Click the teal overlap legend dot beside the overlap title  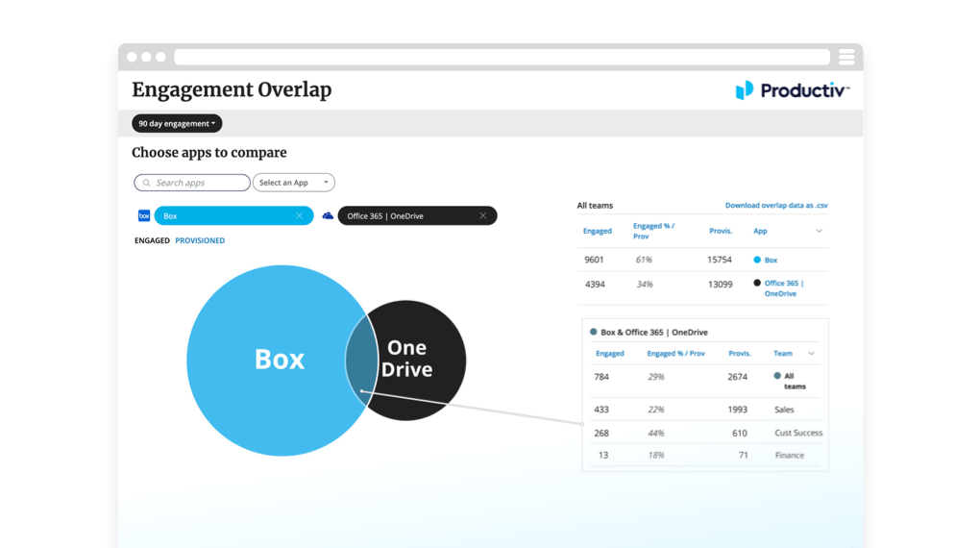[x=593, y=333]
